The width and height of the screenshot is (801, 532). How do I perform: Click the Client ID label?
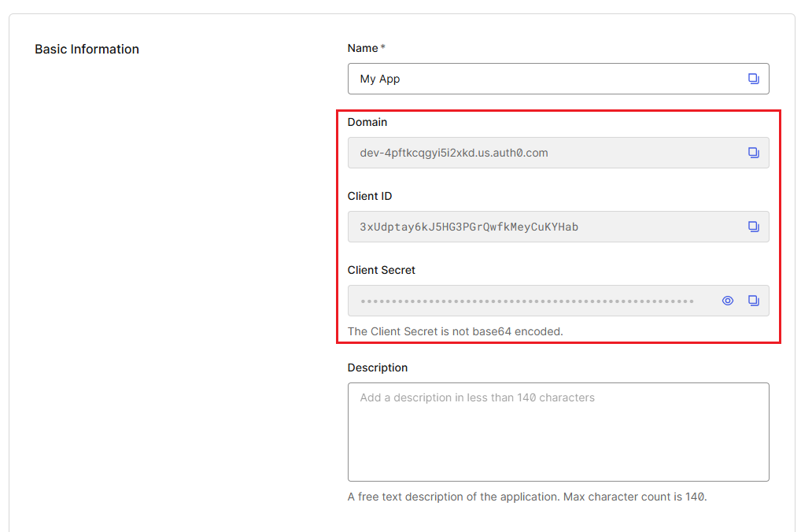370,196
